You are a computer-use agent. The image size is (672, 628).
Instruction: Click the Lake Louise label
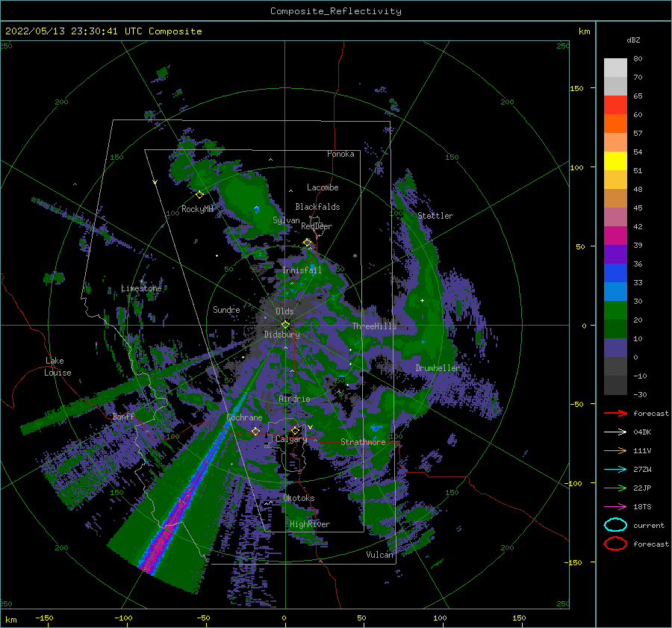(57, 367)
